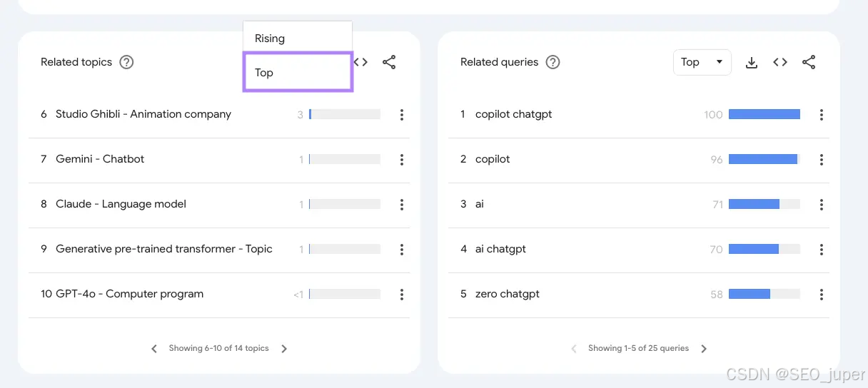The image size is (868, 388).
Task: Open help icon beside Related topics
Action: pyautogui.click(x=126, y=62)
